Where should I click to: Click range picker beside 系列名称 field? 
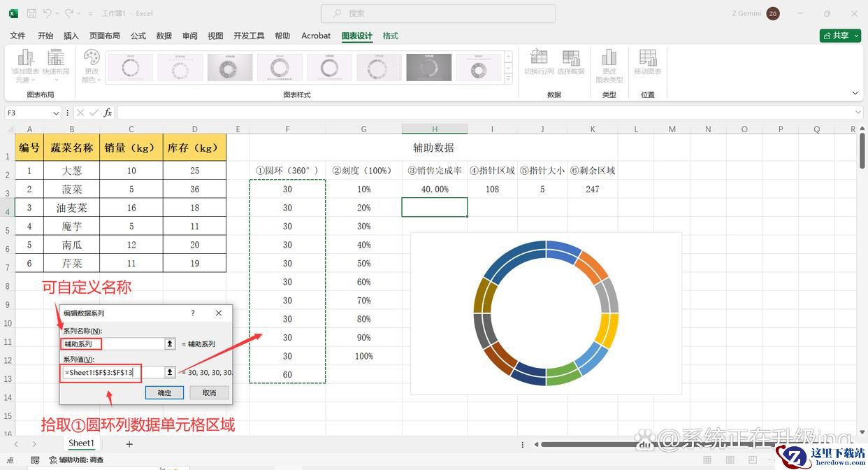click(x=169, y=344)
